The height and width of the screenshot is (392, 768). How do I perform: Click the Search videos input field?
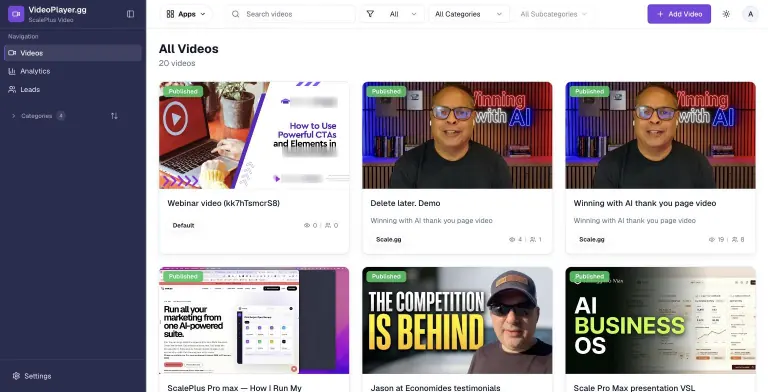pyautogui.click(x=290, y=14)
